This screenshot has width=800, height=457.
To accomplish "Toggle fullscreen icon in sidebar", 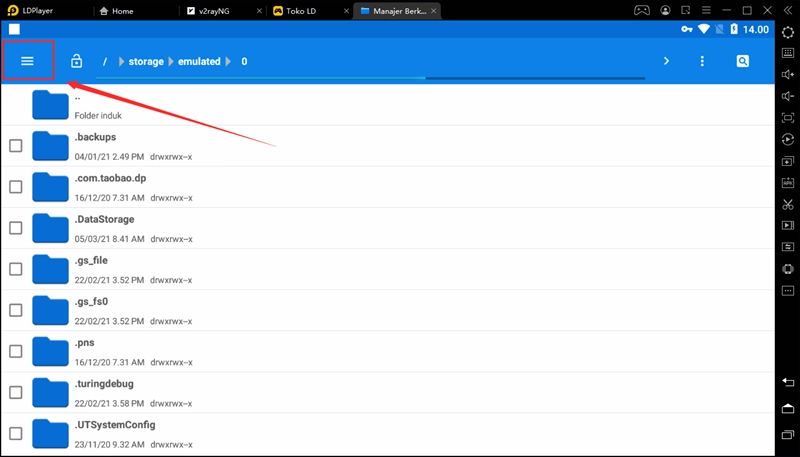I will (x=788, y=118).
